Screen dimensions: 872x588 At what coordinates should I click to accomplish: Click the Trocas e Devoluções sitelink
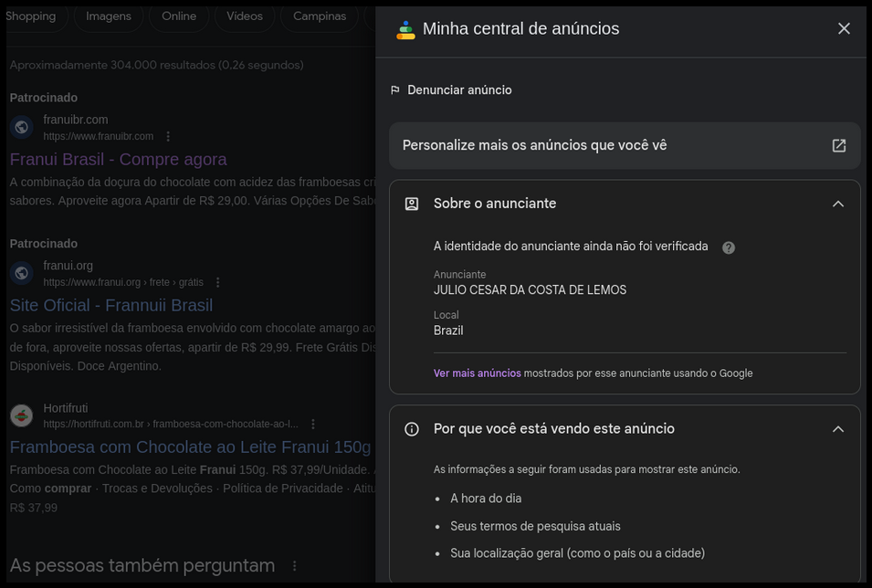coord(157,488)
